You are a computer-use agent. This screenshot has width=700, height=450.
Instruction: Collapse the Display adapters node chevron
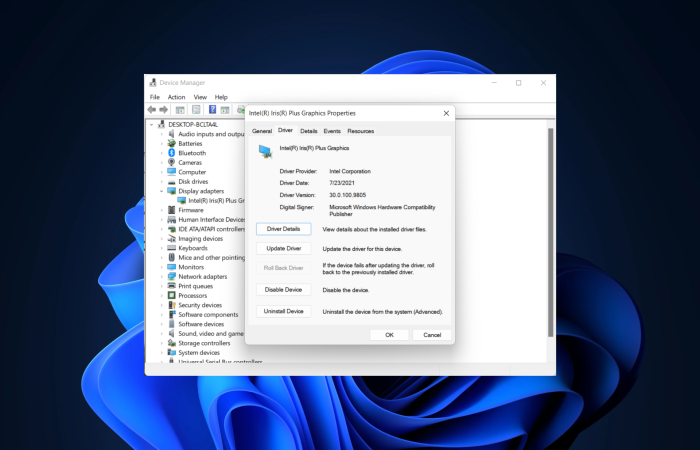click(162, 191)
